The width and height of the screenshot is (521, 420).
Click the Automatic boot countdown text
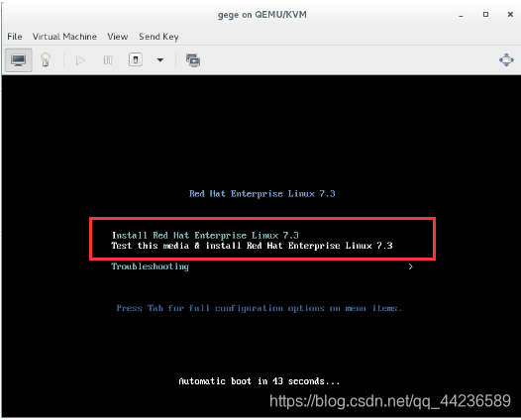coord(260,381)
